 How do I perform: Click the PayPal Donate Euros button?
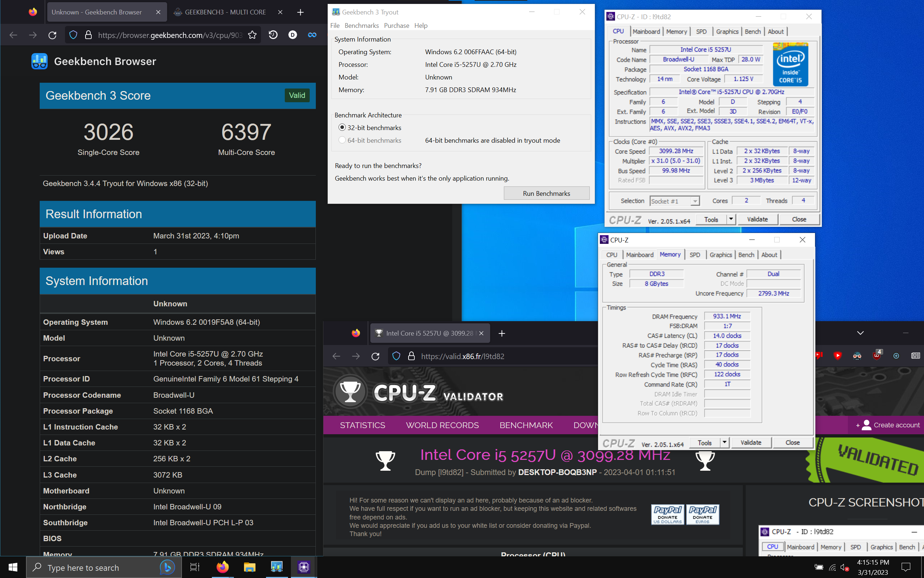[x=702, y=514]
